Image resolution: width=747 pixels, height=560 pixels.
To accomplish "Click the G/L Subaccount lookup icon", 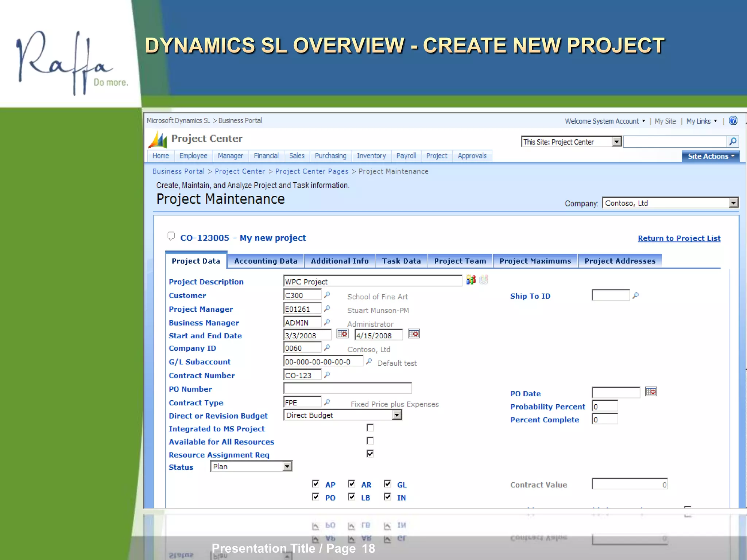I will click(x=369, y=361).
